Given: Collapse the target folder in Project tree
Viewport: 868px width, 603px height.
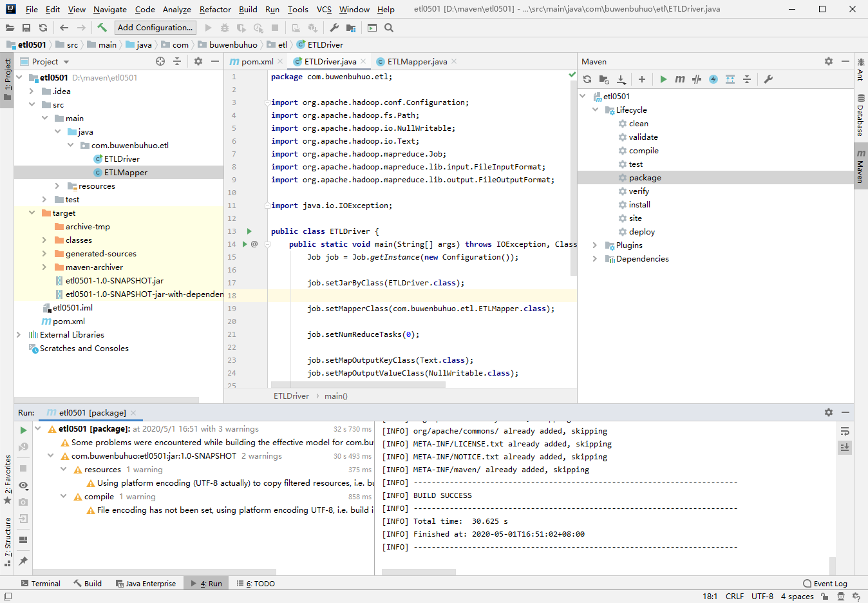Looking at the screenshot, I should [x=32, y=213].
